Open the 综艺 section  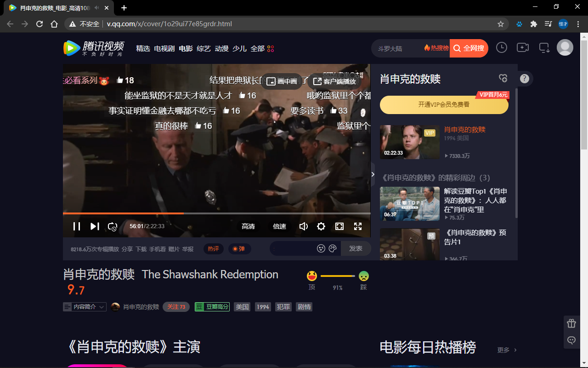tap(204, 48)
